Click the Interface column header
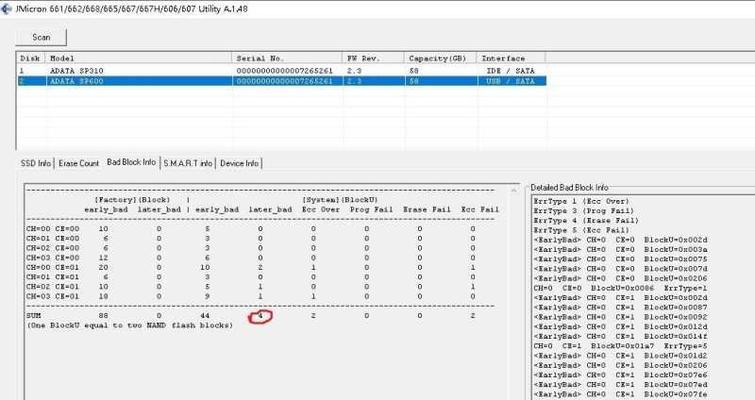 pyautogui.click(x=511, y=58)
